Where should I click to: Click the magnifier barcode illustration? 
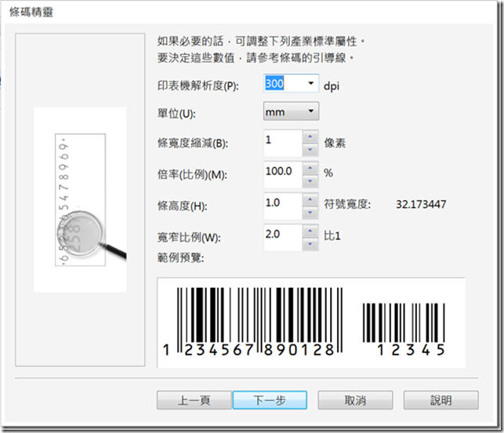[80, 200]
